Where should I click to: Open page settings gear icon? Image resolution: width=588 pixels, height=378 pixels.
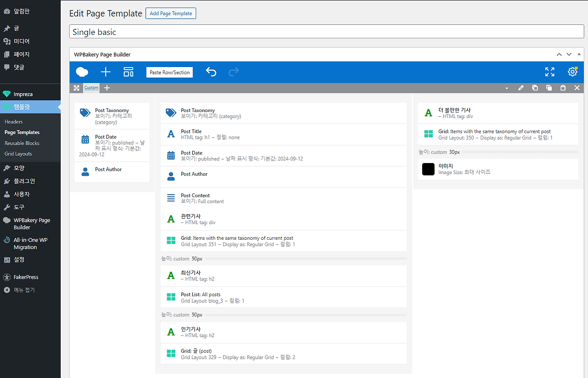point(572,72)
